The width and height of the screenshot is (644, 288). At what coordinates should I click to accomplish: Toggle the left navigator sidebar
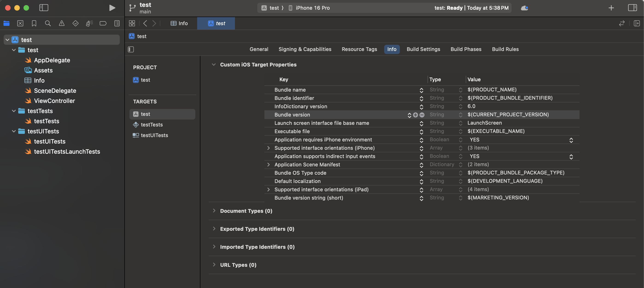[x=44, y=8]
